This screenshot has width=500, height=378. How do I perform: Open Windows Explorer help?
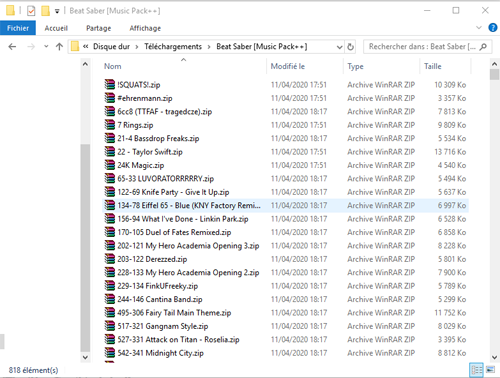[x=493, y=28]
